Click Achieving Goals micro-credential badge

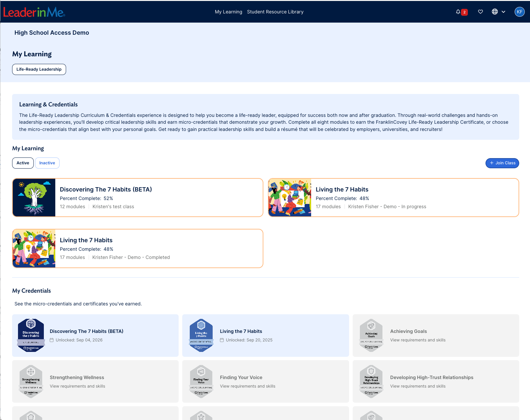(x=371, y=336)
